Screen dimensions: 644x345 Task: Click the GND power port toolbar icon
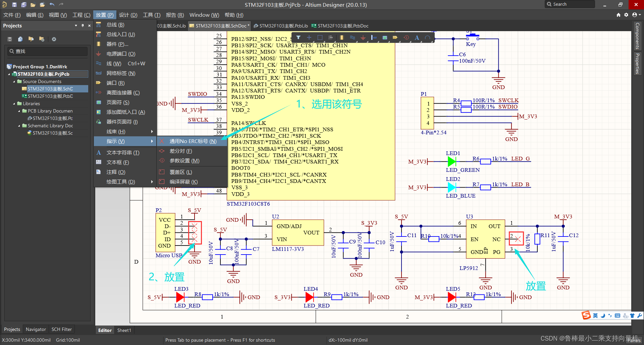pyautogui.click(x=363, y=38)
